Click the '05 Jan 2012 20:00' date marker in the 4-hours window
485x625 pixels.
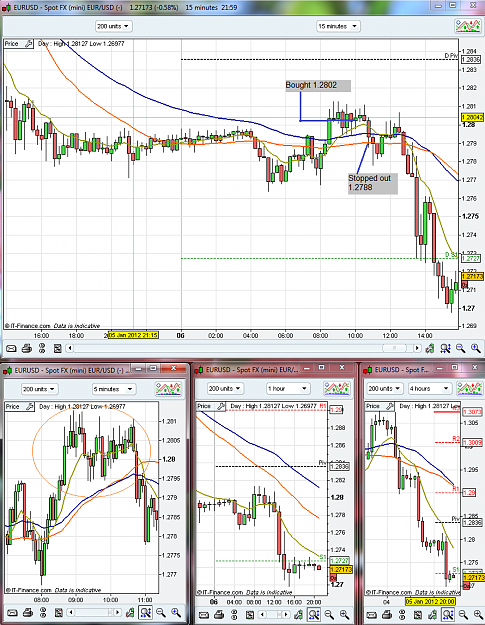(430, 601)
